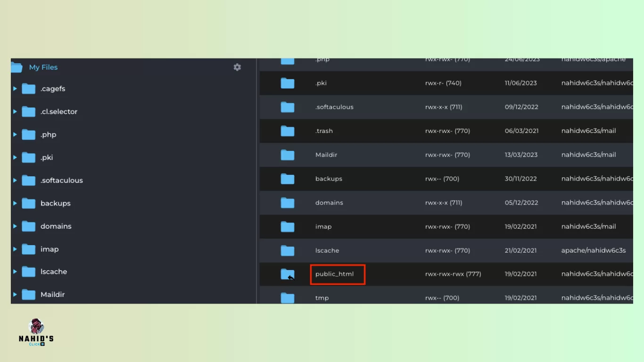Click date 05/12/2022 in domains row
The height and width of the screenshot is (362, 644).
(521, 203)
